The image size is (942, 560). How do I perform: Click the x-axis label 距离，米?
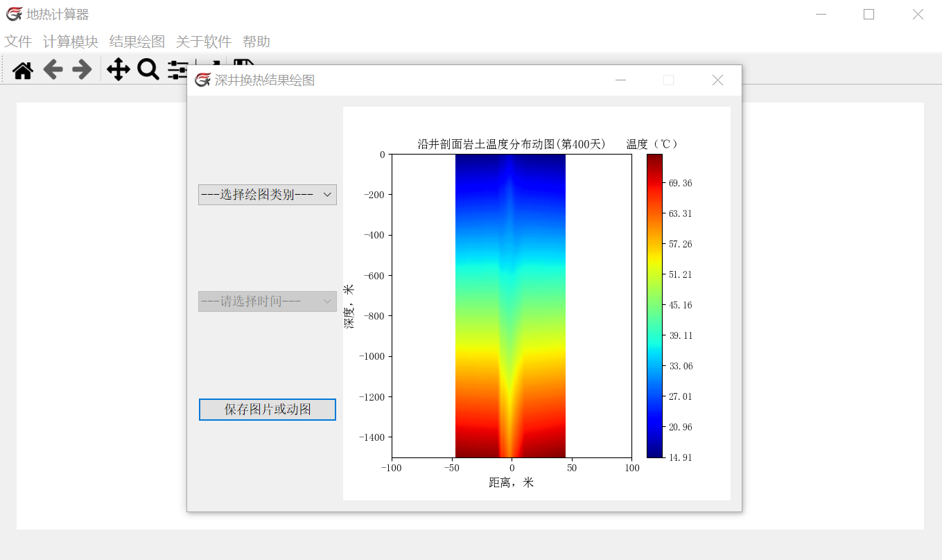(x=512, y=482)
